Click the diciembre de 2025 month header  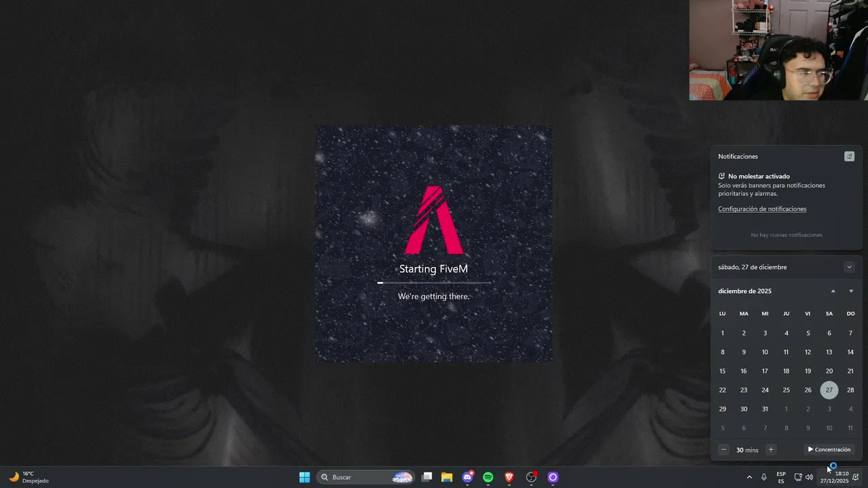coord(745,291)
